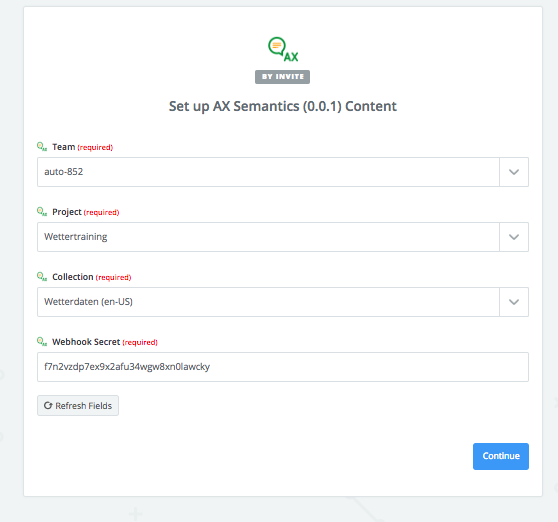Viewport: 558px width, 522px height.
Task: Click the Refresh Fields button
Action: coord(78,405)
